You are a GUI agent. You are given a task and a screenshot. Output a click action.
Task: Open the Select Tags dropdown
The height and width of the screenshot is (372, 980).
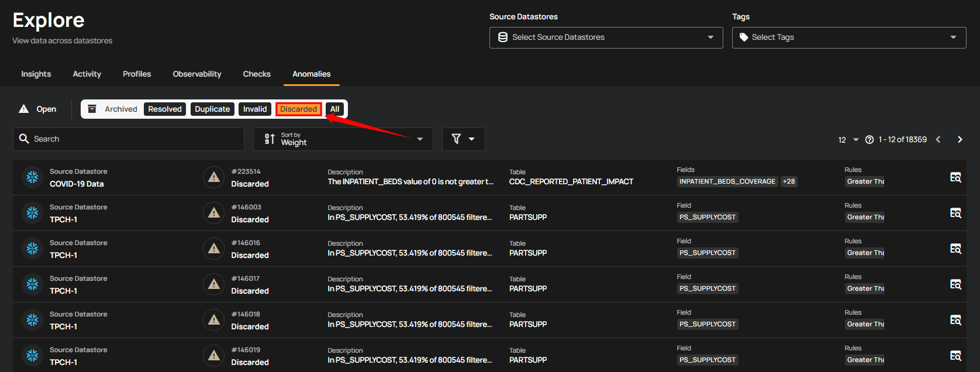point(848,37)
